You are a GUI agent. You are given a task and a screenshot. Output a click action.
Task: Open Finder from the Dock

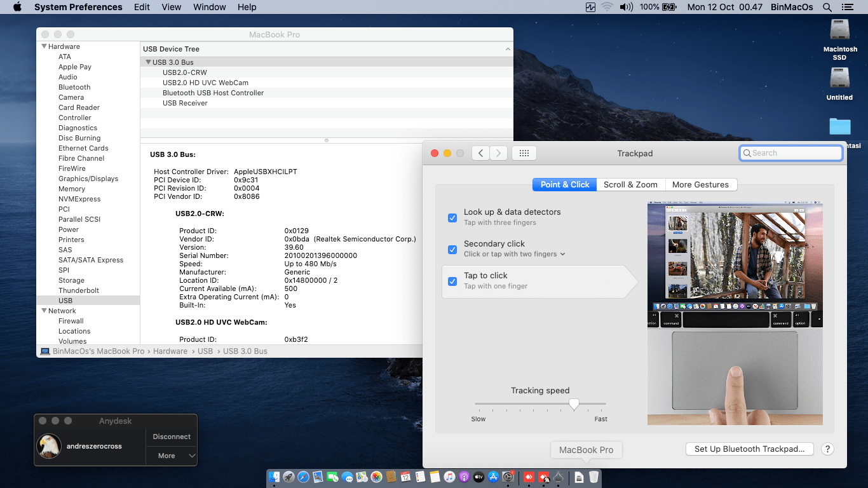click(273, 477)
